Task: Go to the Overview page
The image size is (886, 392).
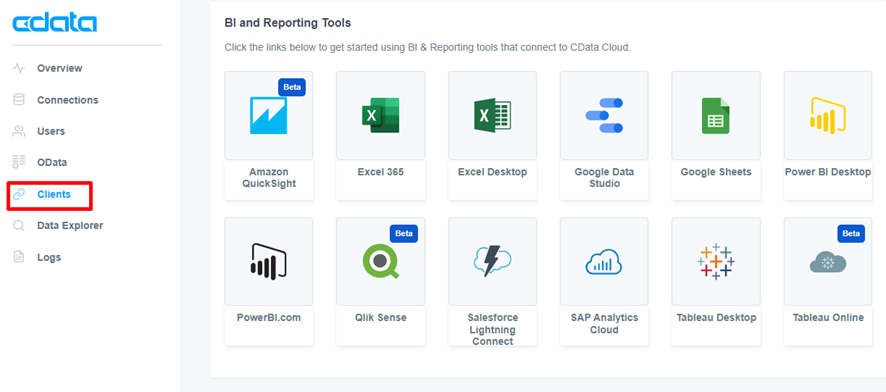Action: coord(59,68)
